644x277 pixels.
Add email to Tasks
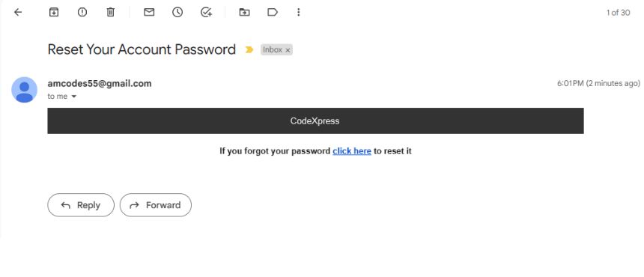[x=206, y=12]
